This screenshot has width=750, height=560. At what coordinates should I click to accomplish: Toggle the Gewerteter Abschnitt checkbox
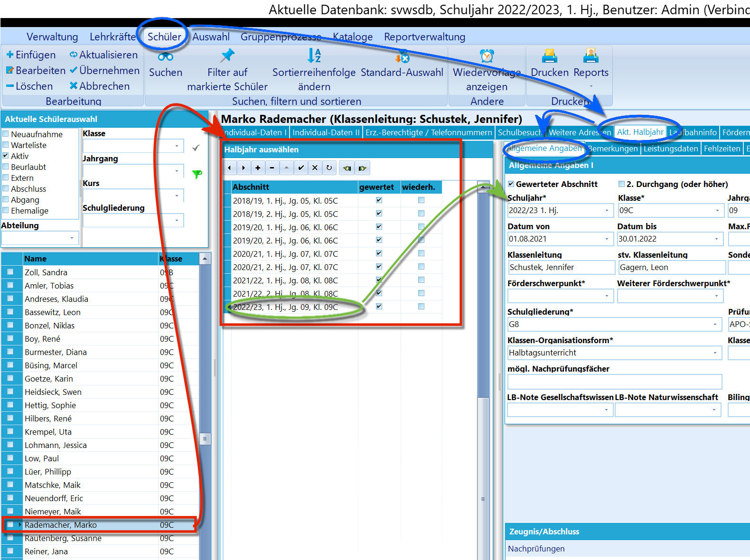pyautogui.click(x=511, y=184)
